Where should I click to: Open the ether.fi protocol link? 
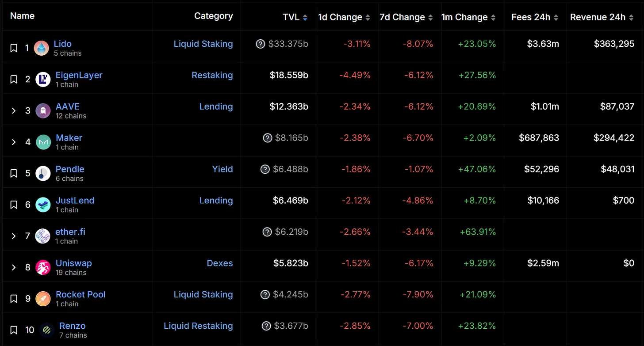(70, 232)
